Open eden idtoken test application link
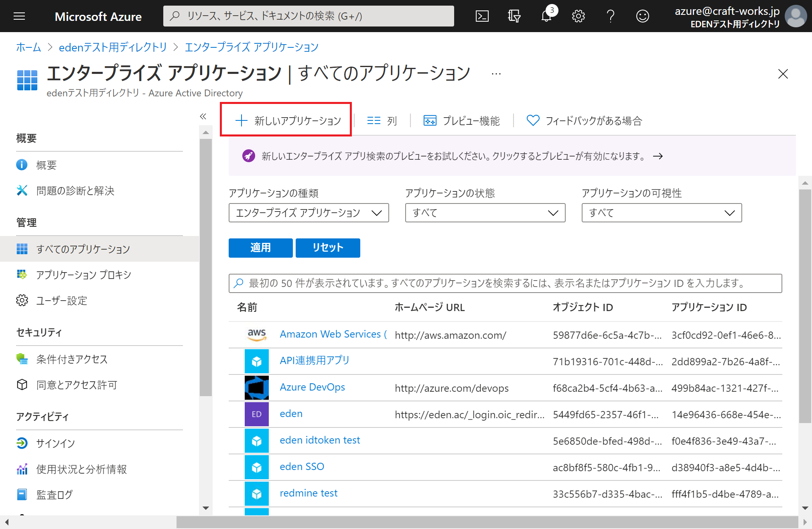Viewport: 812px width, 529px height. coord(320,440)
